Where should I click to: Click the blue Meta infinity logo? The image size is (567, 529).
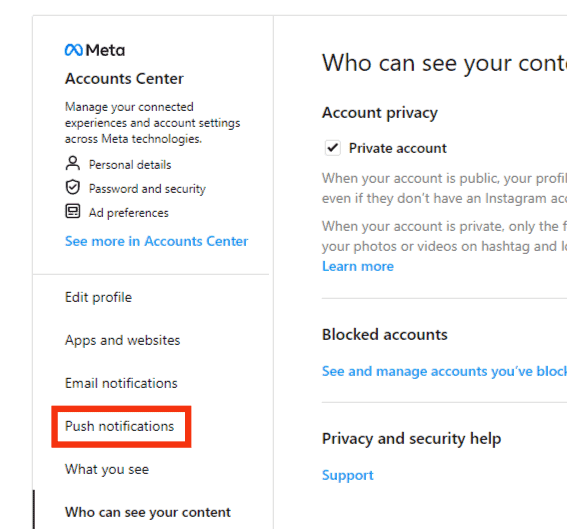pos(74,50)
